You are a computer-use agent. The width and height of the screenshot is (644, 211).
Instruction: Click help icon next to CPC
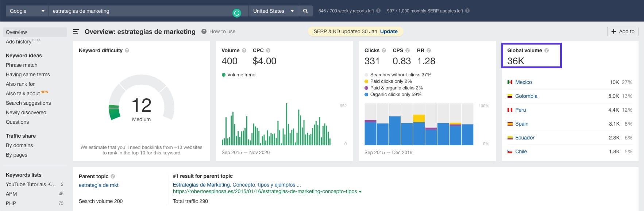(268, 50)
